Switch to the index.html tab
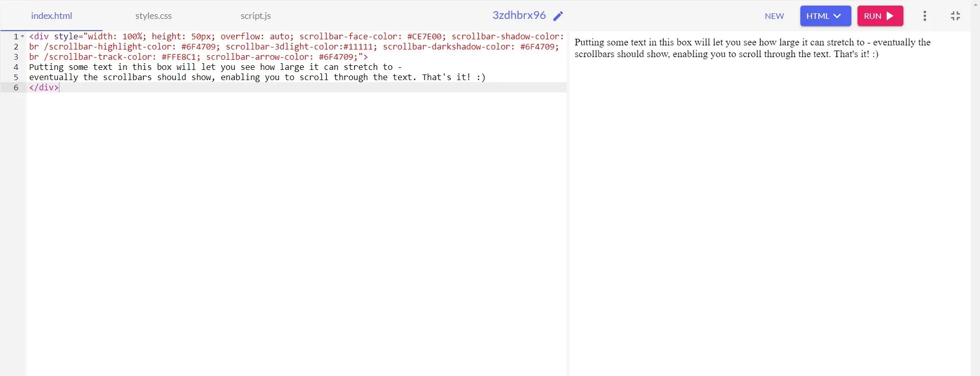Image resolution: width=980 pixels, height=376 pixels. (51, 16)
